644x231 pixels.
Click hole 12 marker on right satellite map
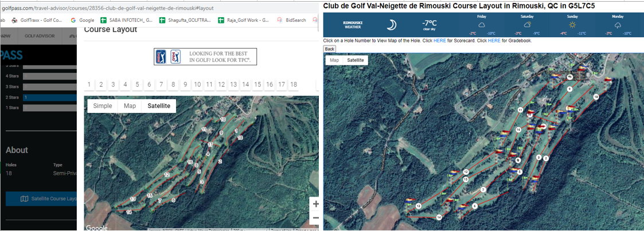point(466,171)
